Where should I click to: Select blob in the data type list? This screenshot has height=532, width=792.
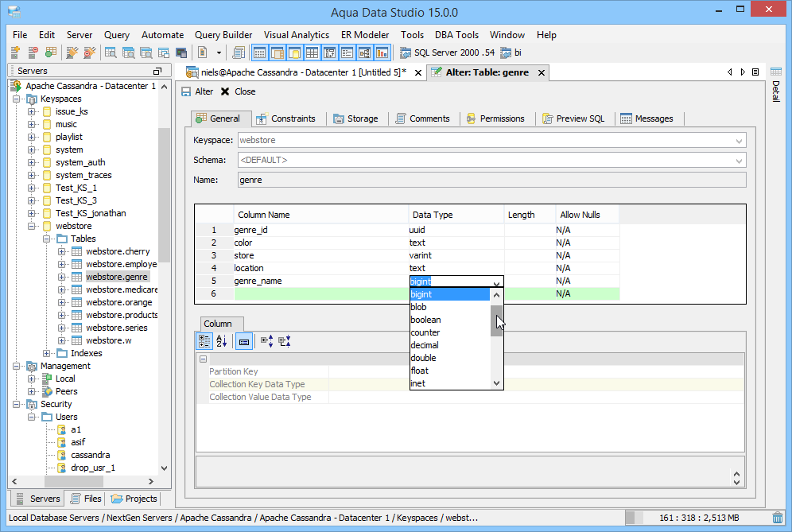pyautogui.click(x=449, y=307)
